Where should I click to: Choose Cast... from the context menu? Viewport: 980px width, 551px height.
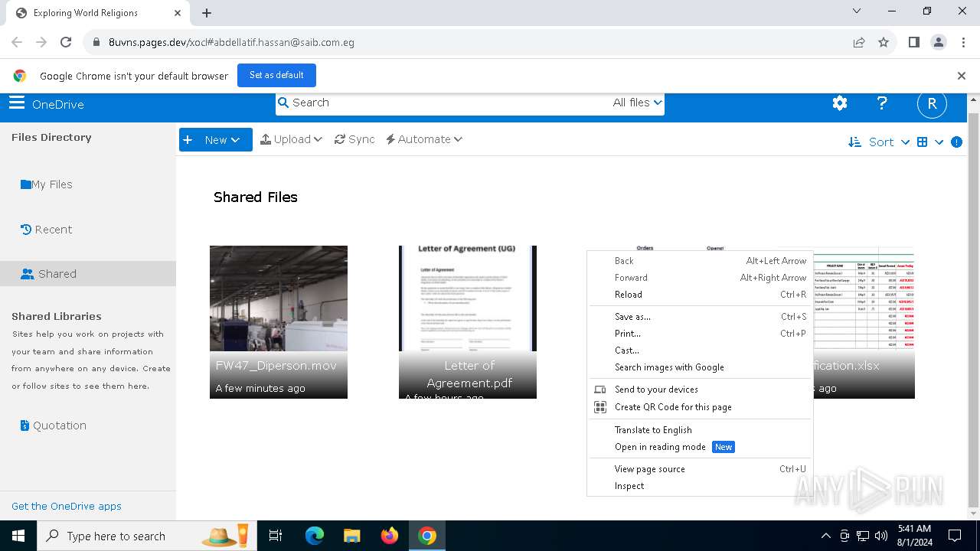699,350
